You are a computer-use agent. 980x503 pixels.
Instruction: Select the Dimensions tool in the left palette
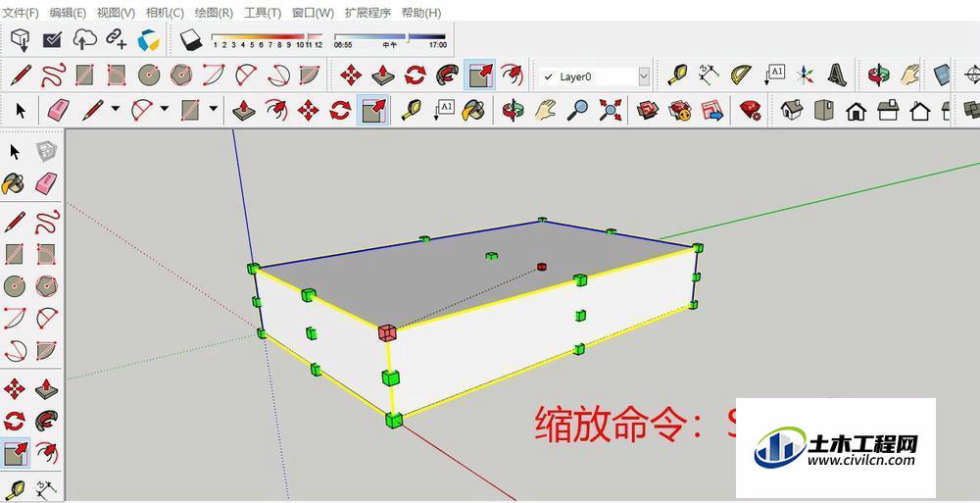pyautogui.click(x=46, y=488)
